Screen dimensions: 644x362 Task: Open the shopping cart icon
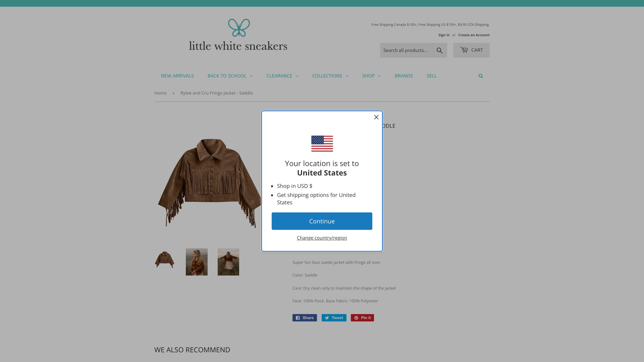click(x=464, y=50)
